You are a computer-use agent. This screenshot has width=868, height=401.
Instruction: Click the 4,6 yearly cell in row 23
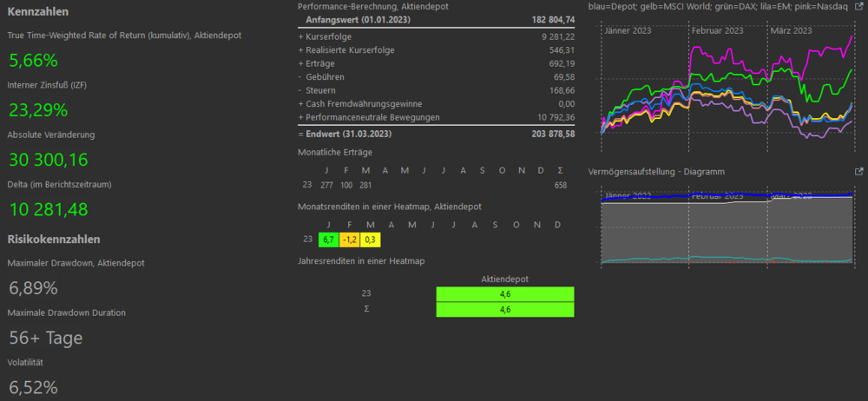505,294
